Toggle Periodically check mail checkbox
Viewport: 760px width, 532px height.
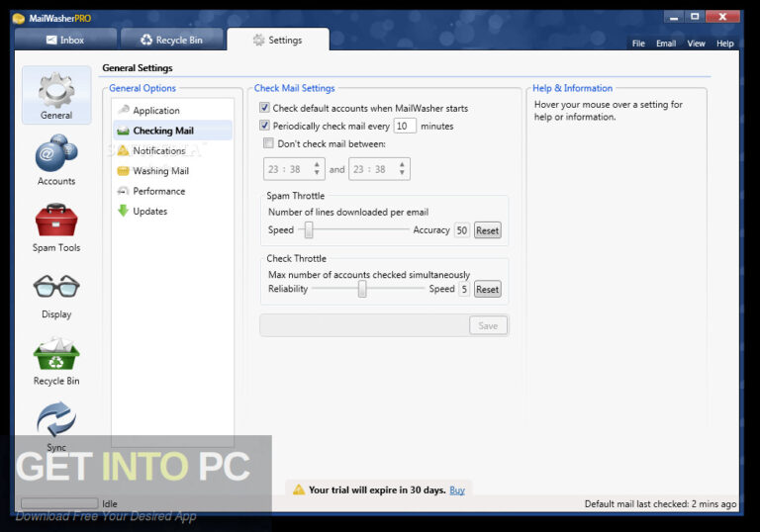[x=264, y=126]
